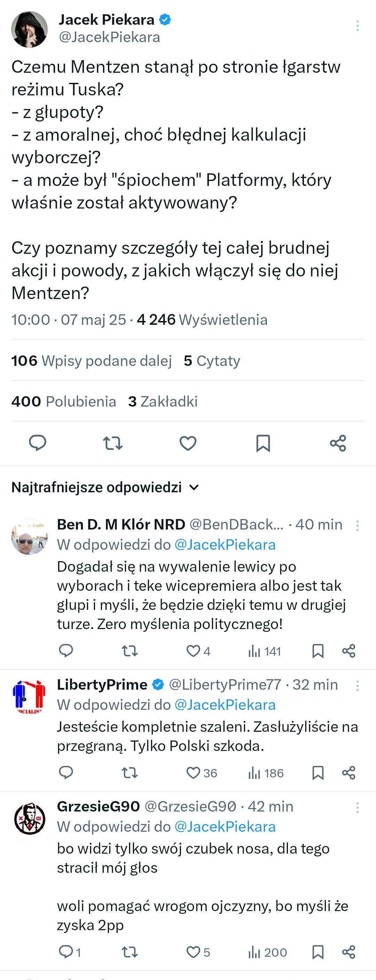Like LibertyPrime's reply
376x980 pixels.
coord(193,773)
